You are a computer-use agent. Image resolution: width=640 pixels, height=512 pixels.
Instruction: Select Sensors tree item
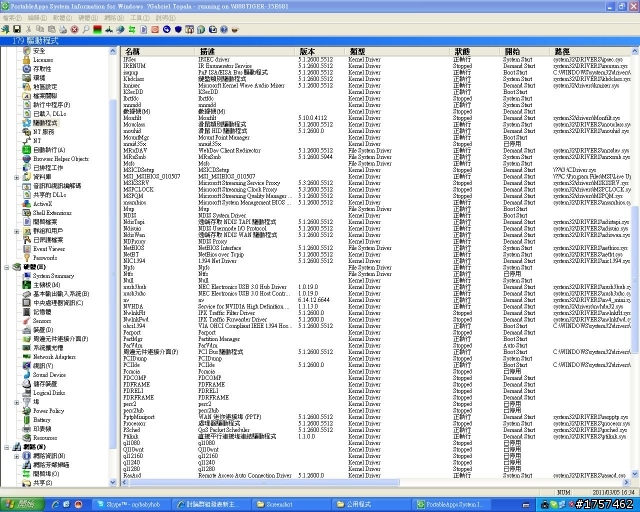[42, 321]
